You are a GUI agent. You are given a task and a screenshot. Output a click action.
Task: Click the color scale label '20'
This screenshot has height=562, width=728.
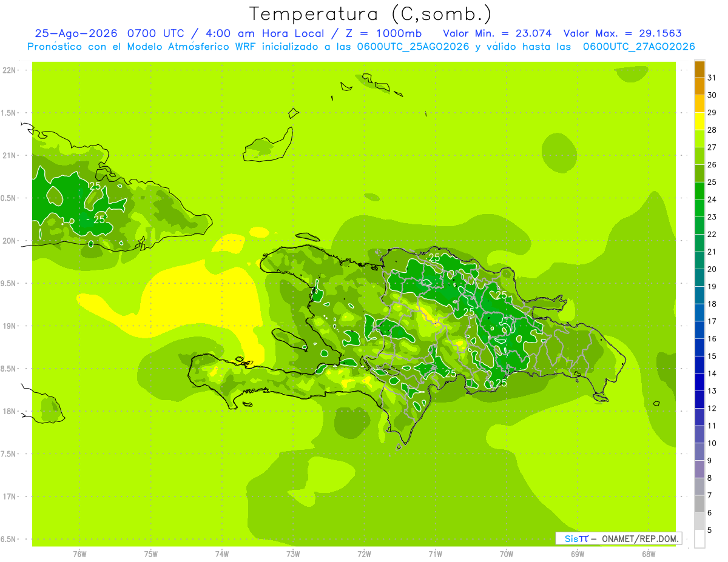[x=712, y=269]
